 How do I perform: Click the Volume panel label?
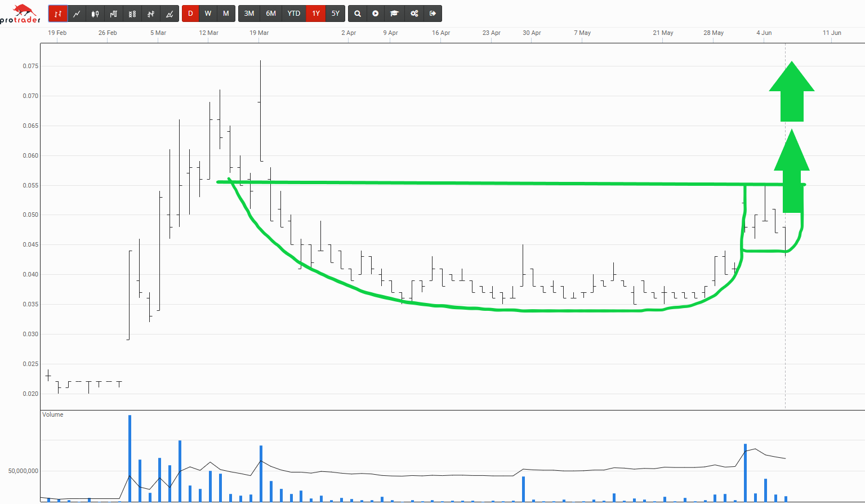(53, 414)
